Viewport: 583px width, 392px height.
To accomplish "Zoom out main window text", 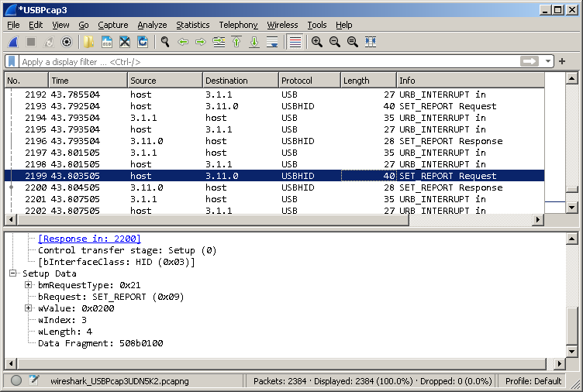I will tap(335, 42).
